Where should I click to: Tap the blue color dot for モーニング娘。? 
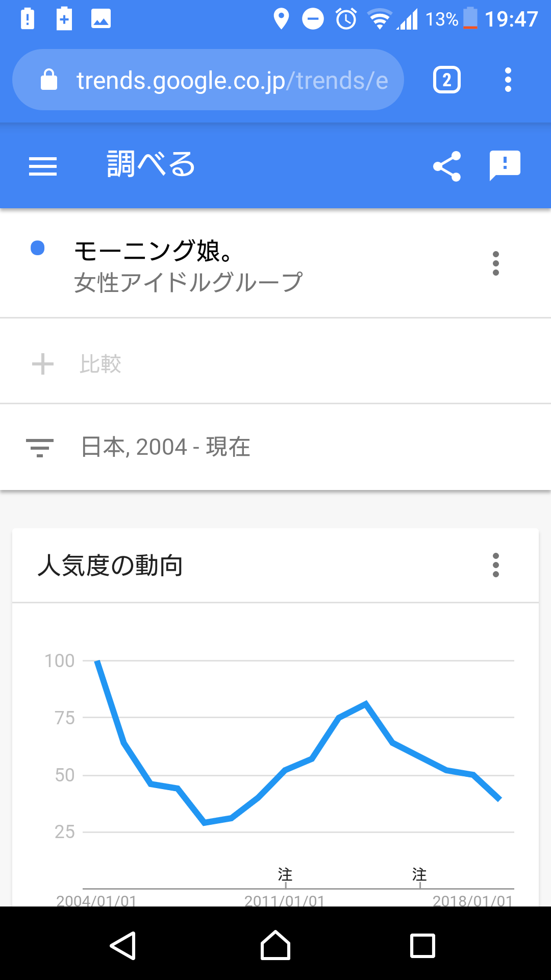(x=38, y=248)
